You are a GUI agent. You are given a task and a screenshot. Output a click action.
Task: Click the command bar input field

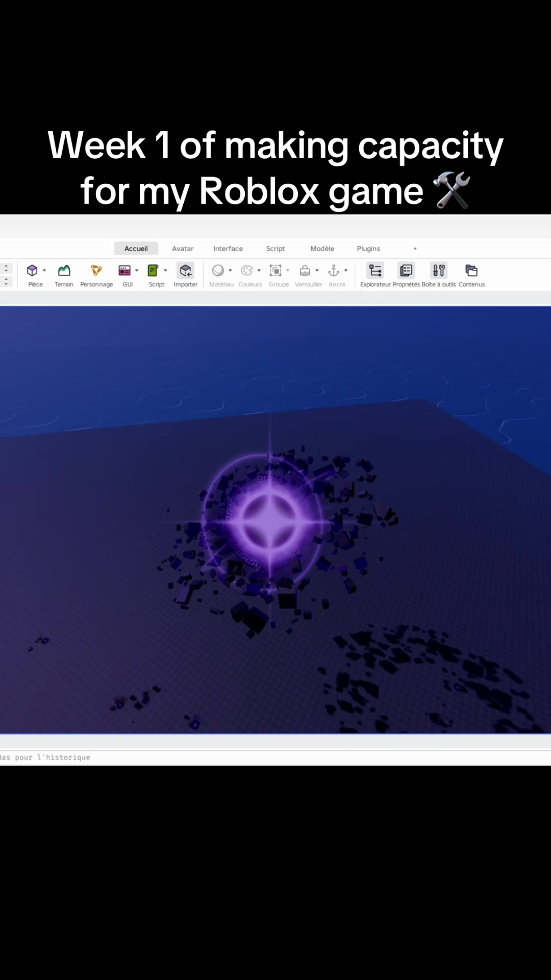tap(275, 757)
